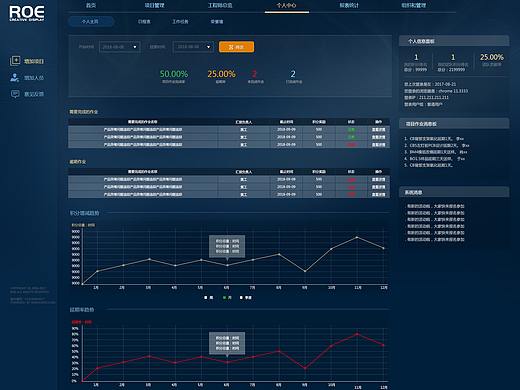Click the ROE Creative Display logo

pyautogui.click(x=27, y=14)
